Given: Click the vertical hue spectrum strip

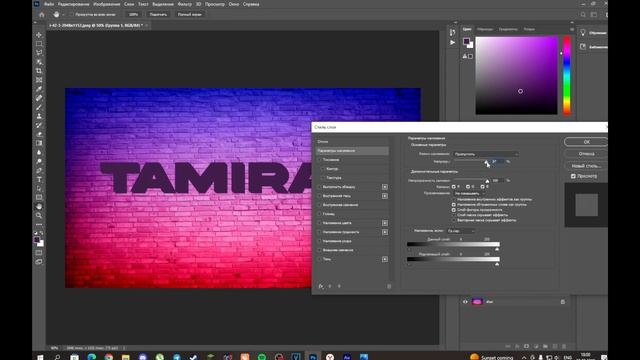Looking at the screenshot, I should (x=567, y=76).
